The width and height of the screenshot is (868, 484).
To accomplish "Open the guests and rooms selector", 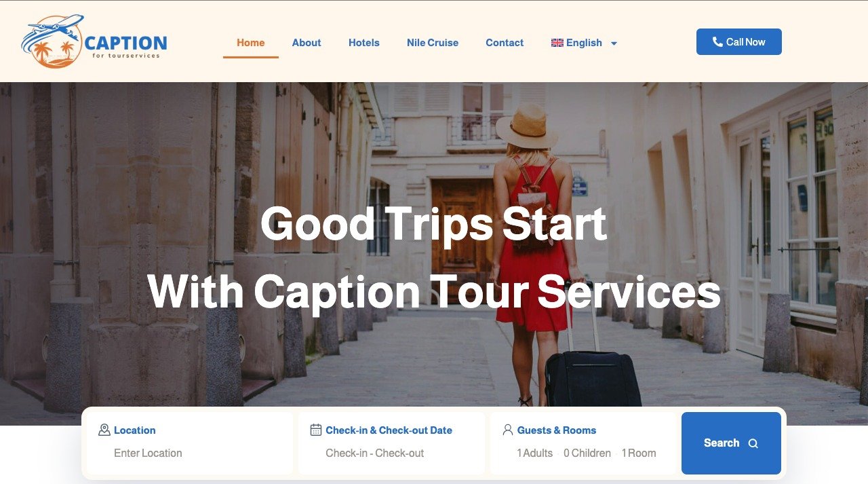I will tap(583, 443).
